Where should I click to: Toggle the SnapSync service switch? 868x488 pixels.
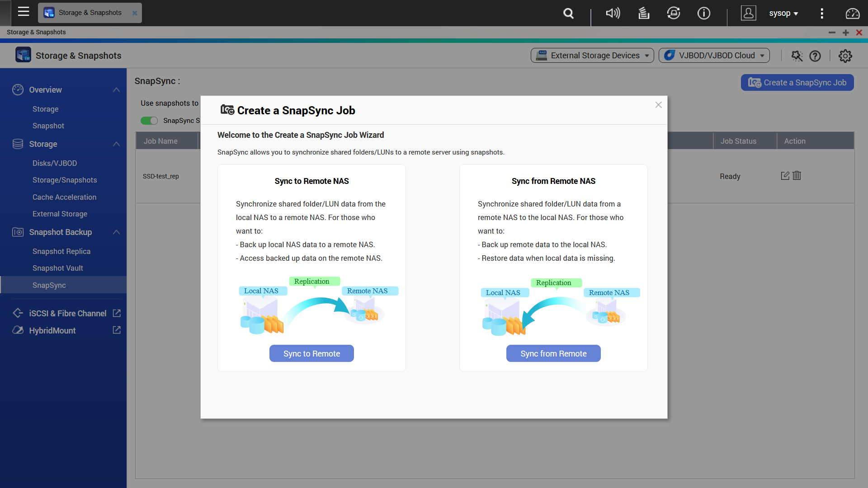149,121
